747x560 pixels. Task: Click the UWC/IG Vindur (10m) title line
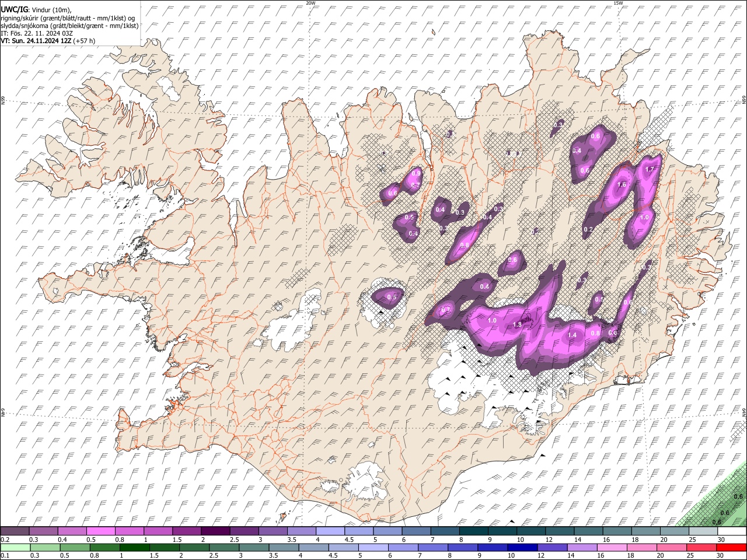pos(36,9)
